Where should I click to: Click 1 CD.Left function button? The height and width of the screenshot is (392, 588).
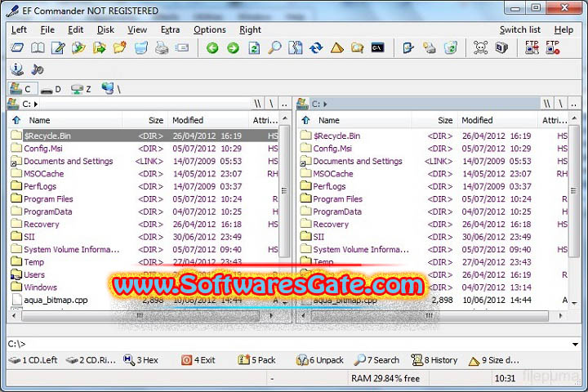[33, 360]
